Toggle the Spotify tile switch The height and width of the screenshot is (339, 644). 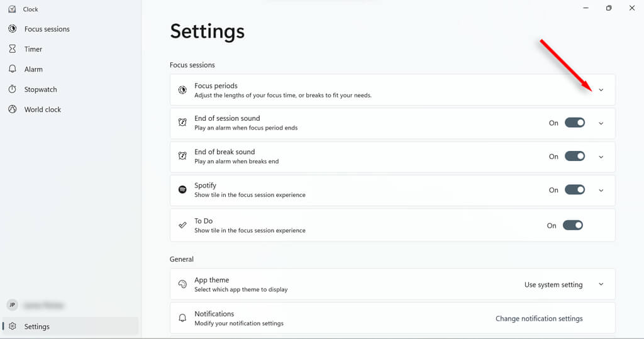(575, 189)
